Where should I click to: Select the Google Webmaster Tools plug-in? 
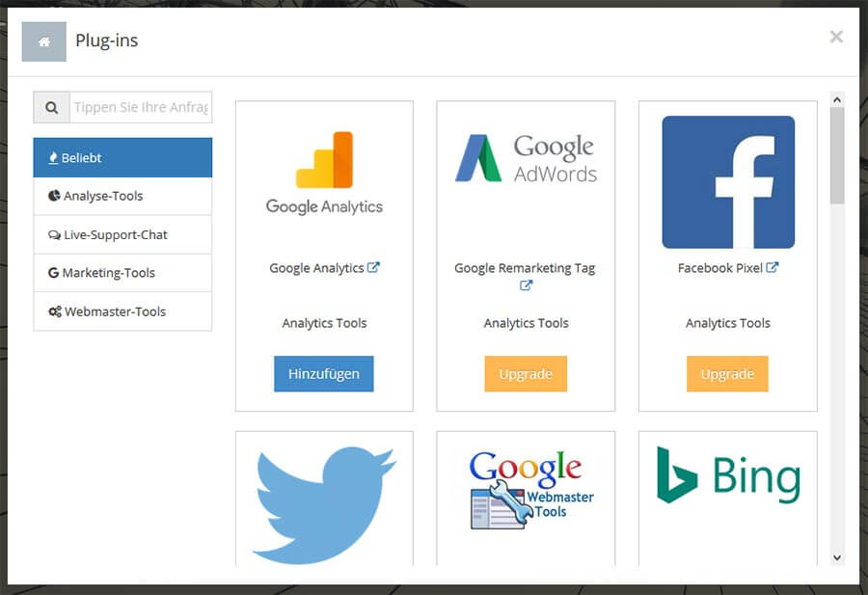point(526,490)
